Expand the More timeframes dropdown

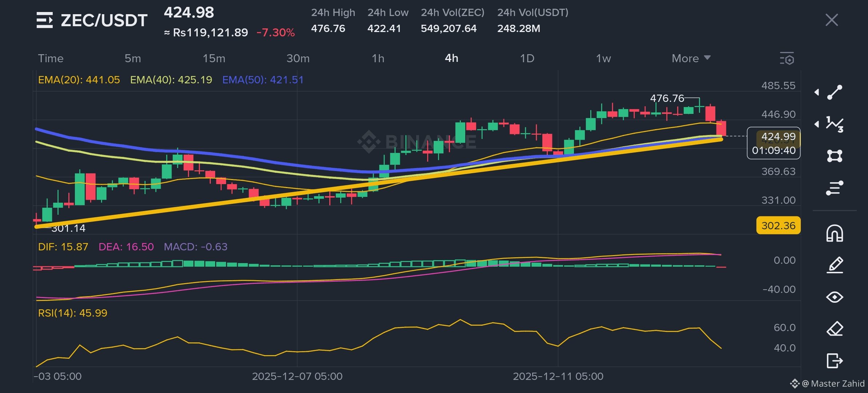[691, 58]
